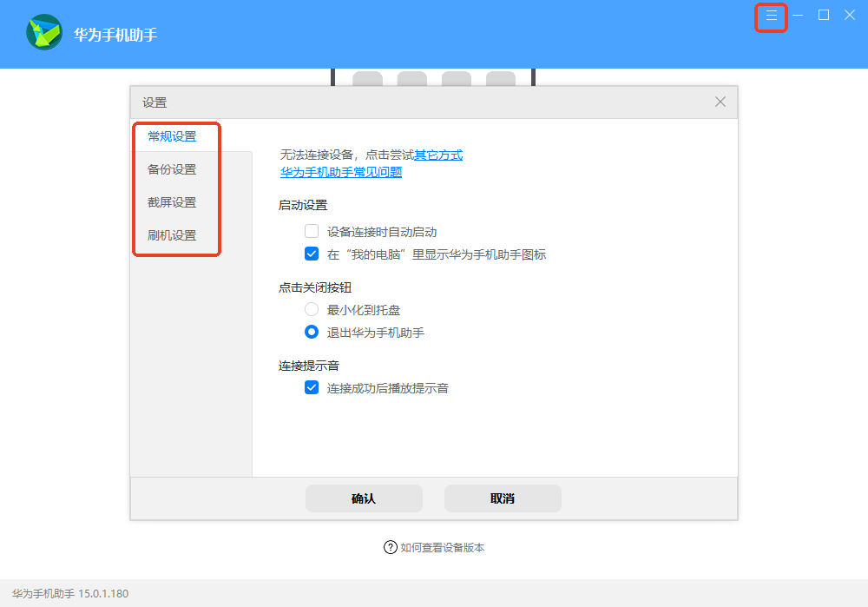The width and height of the screenshot is (868, 607).
Task: Maximize the HiSuite window
Action: pyautogui.click(x=823, y=15)
